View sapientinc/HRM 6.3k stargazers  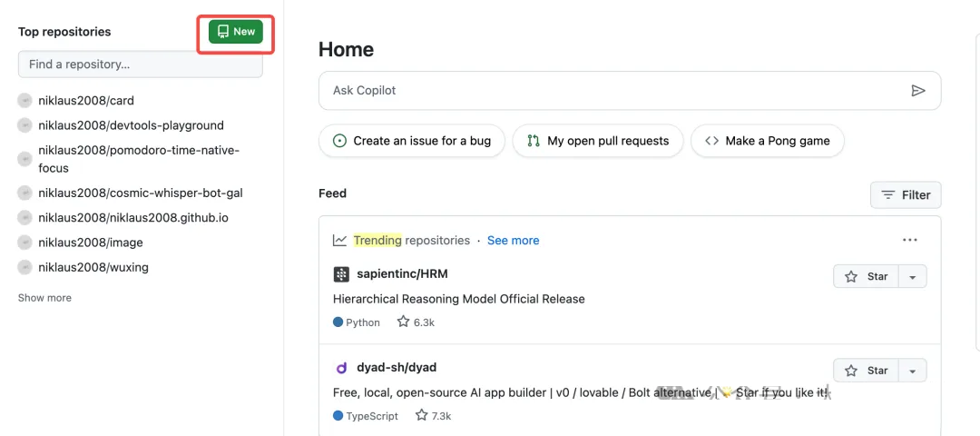[x=416, y=322]
